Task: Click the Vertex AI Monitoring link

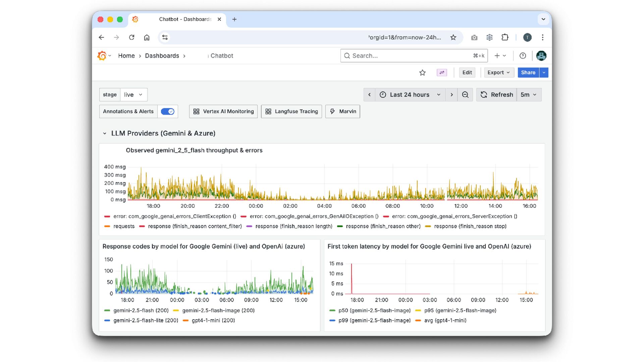Action: pyautogui.click(x=223, y=111)
